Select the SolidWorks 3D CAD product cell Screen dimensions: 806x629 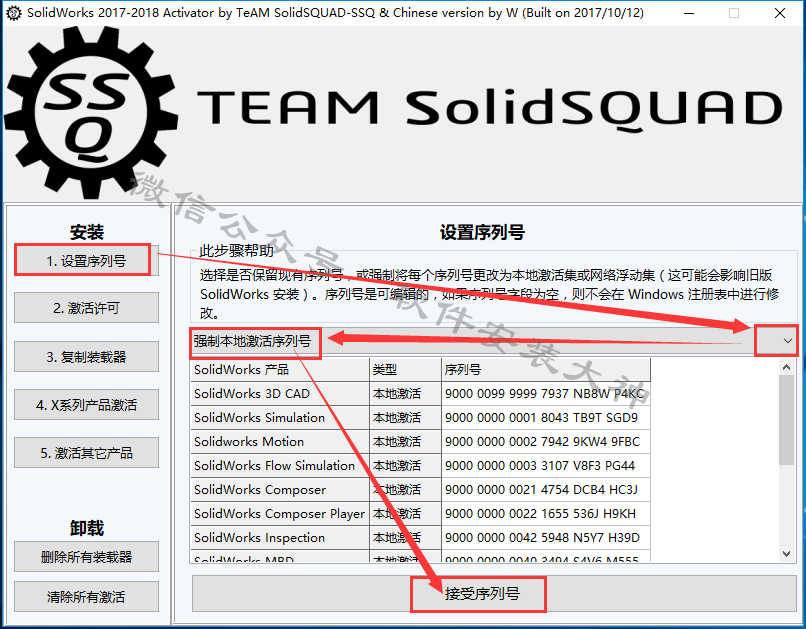(280, 394)
